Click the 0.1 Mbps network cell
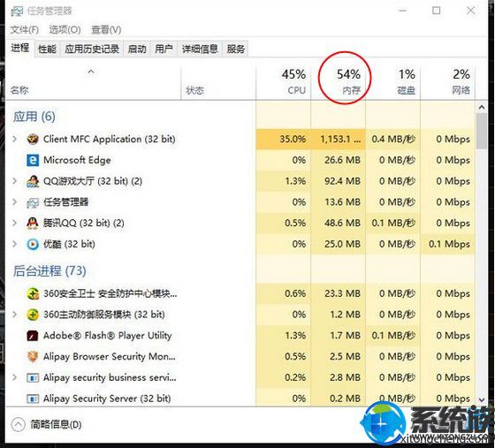 [x=447, y=244]
